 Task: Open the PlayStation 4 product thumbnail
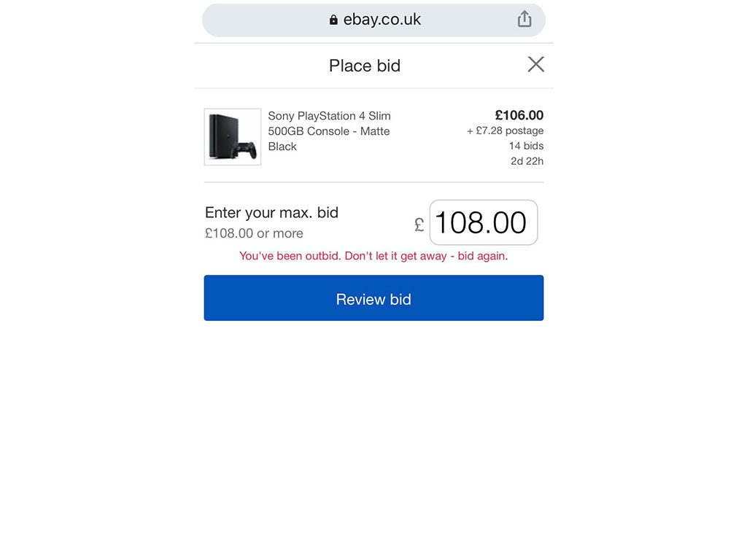(233, 136)
